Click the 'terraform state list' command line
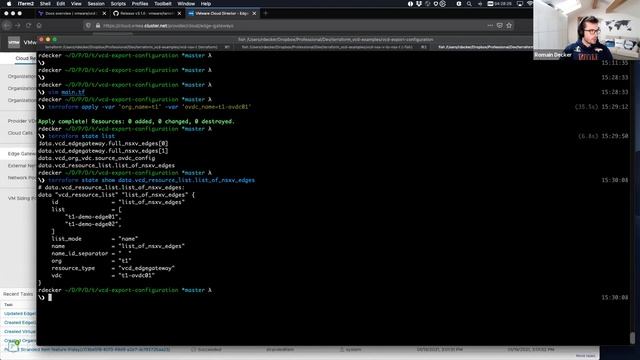Image resolution: width=640 pixels, height=360 pixels. (82, 136)
